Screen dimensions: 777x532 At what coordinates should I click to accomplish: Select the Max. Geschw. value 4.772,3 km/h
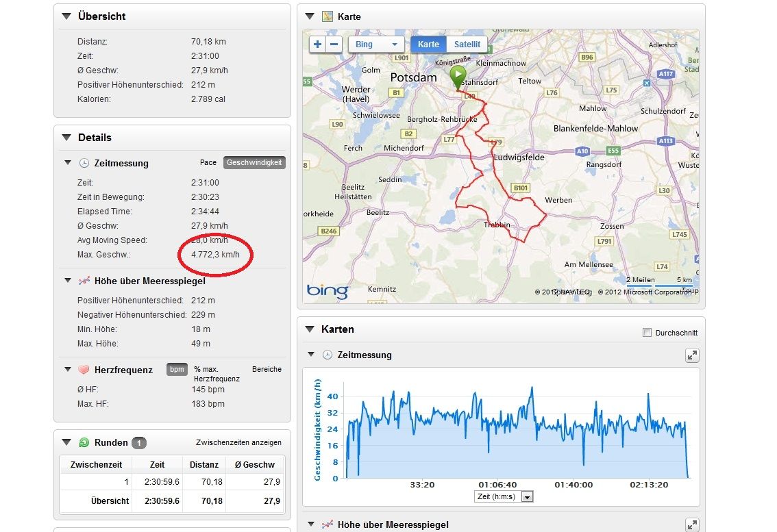point(215,255)
